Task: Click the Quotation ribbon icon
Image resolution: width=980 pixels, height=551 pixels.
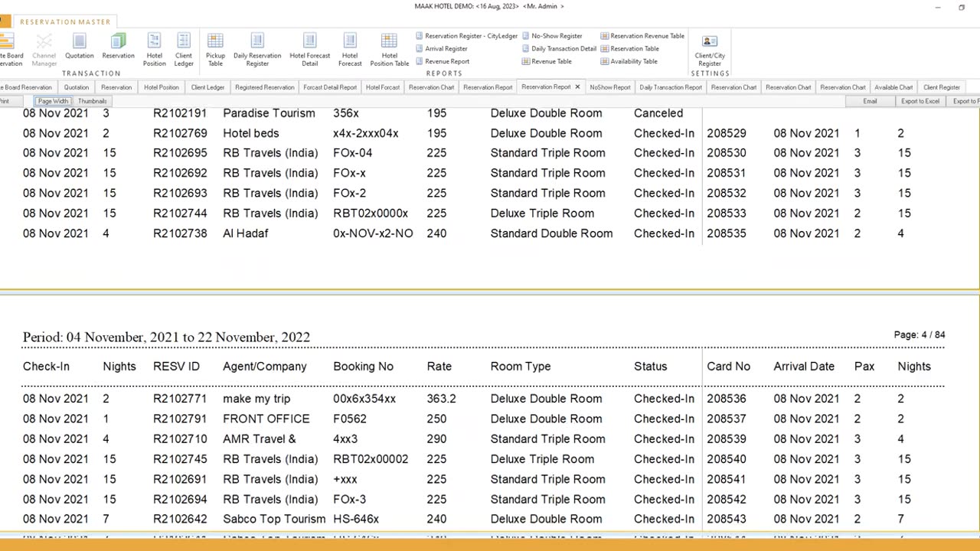Action: tap(79, 47)
